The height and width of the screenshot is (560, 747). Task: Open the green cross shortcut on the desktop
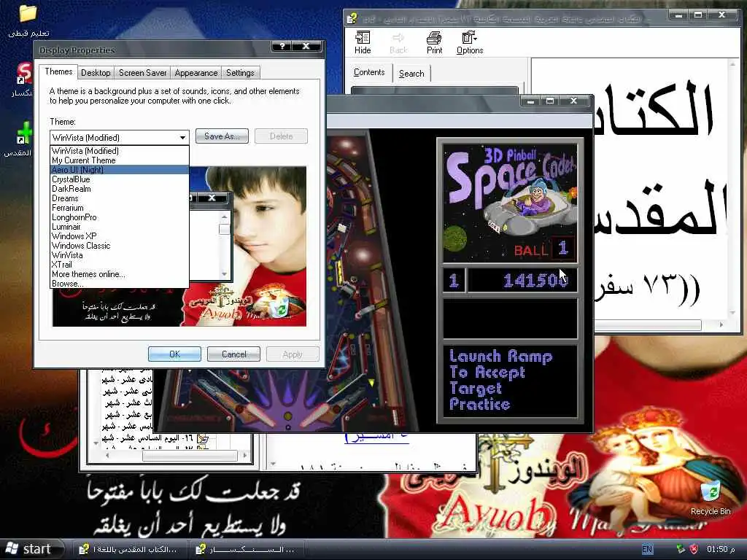pos(24,133)
